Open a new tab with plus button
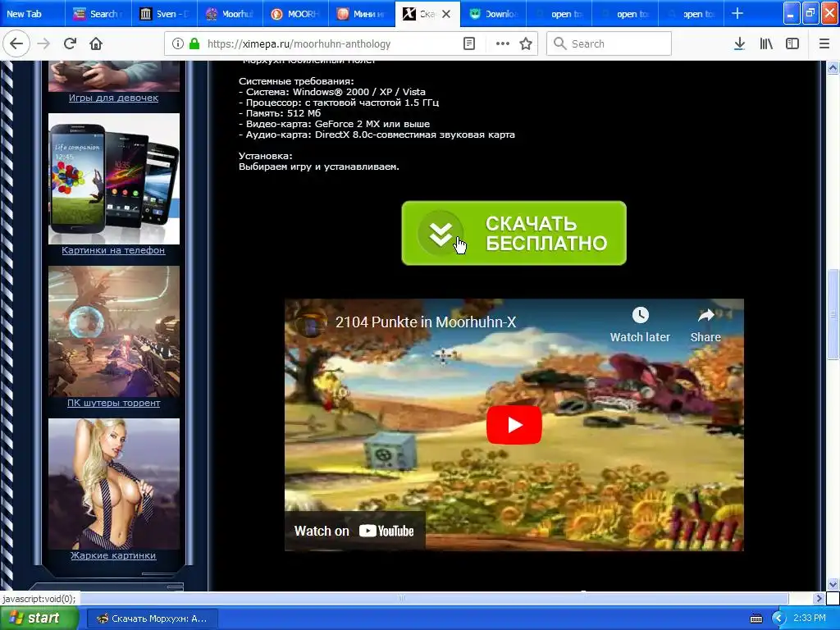Image resolution: width=840 pixels, height=630 pixels. 737,13
